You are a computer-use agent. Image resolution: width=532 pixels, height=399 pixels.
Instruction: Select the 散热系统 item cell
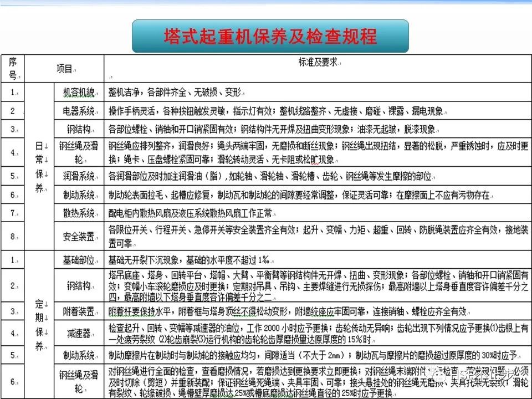point(79,213)
